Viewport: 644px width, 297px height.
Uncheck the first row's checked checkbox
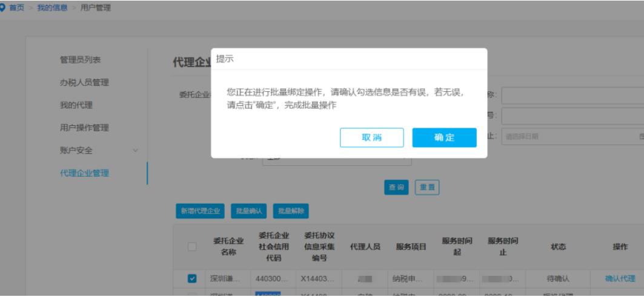tap(191, 278)
